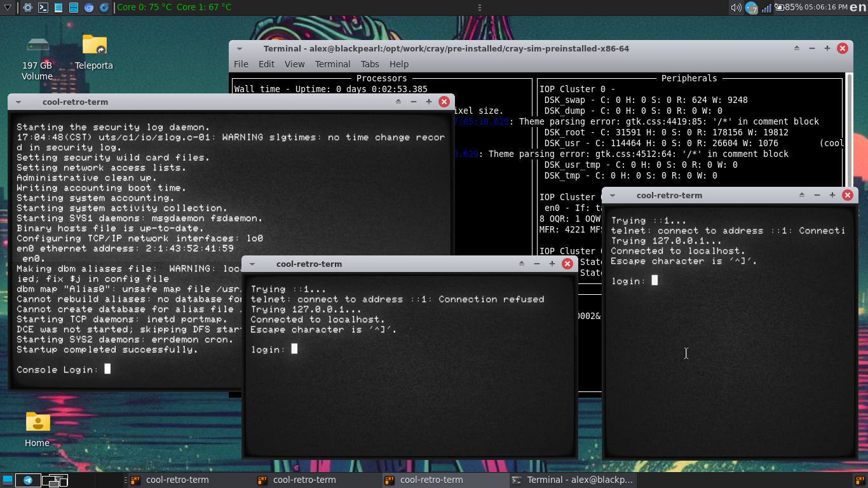Open the Tabs menu in Terminal window
The height and width of the screenshot is (488, 868).
coord(369,64)
